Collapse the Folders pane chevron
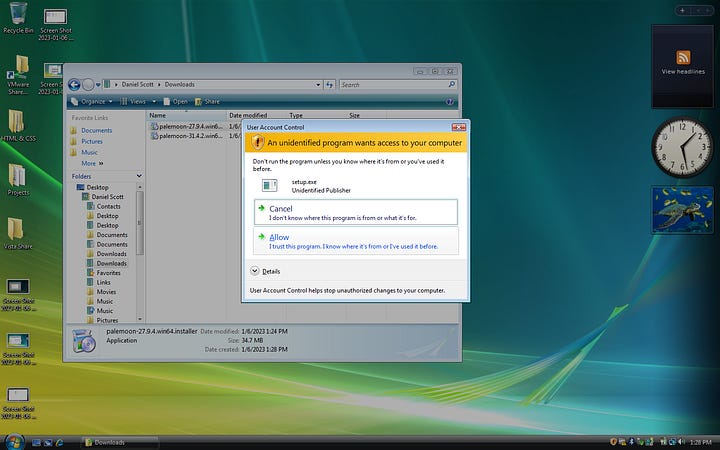Screen dimensions: 720x450 139,176
